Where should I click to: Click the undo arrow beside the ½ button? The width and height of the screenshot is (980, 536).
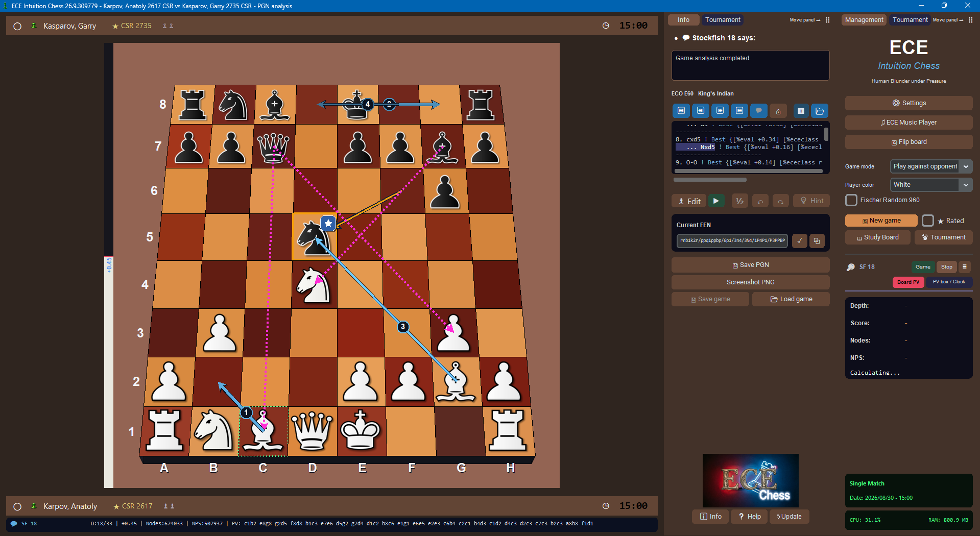[x=760, y=201]
